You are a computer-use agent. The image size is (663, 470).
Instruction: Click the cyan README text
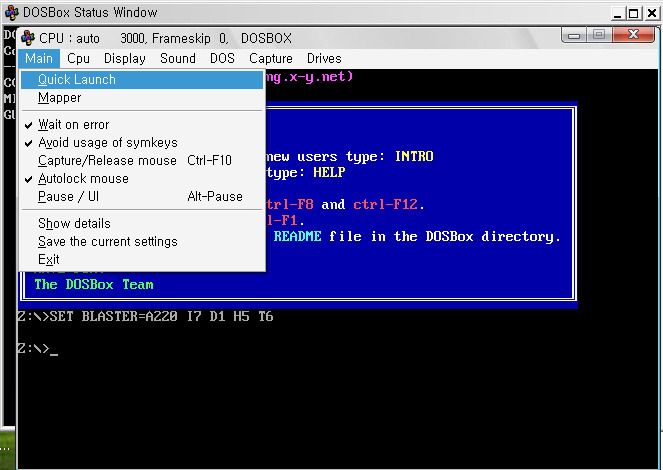[297, 236]
